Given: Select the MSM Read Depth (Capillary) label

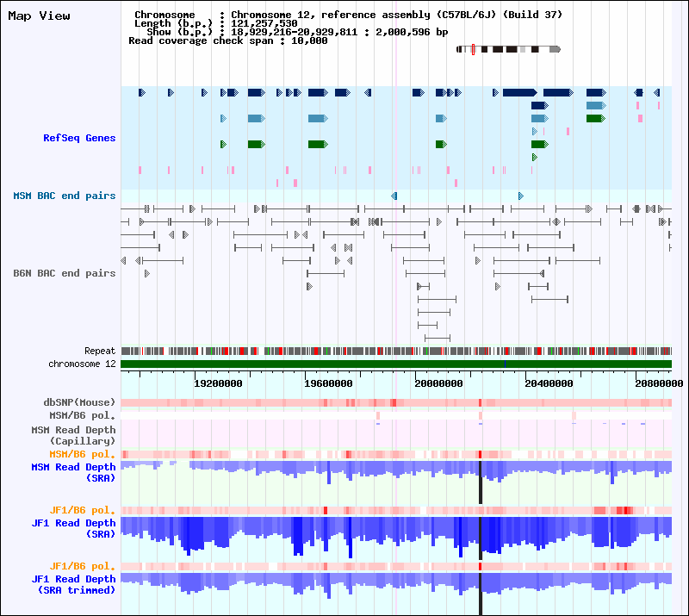Looking at the screenshot, I should click(x=73, y=435).
